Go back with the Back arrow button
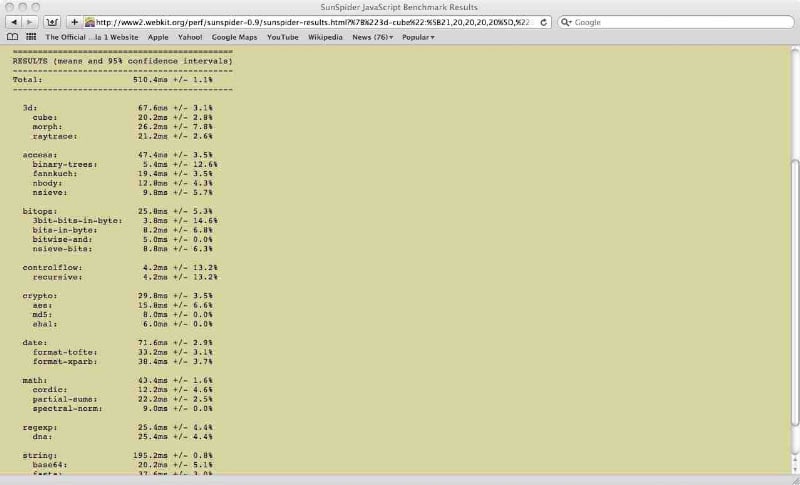This screenshot has height=485, width=800. coord(14,22)
